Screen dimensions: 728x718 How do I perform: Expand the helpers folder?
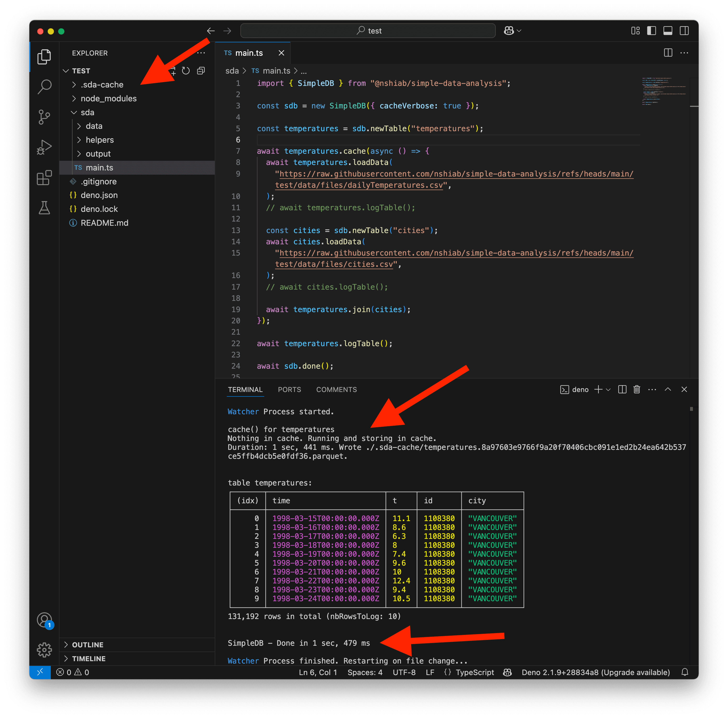pos(100,140)
